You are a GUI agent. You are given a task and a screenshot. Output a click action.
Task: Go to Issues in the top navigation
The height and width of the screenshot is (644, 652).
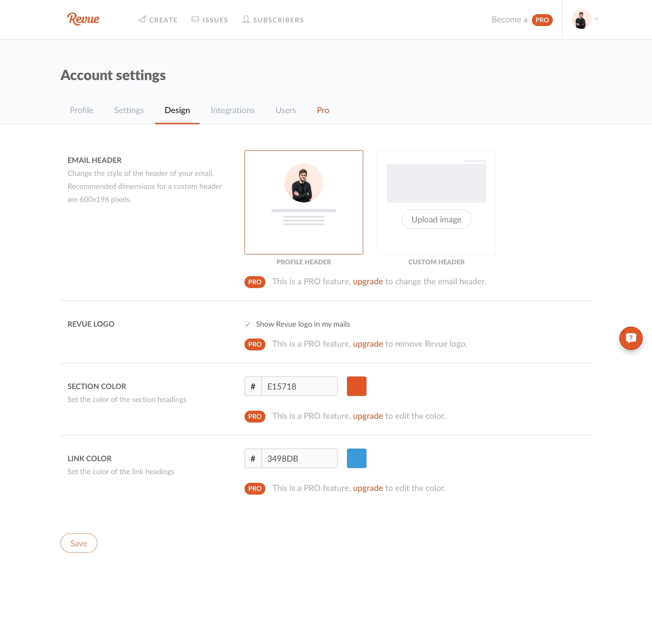coord(209,20)
